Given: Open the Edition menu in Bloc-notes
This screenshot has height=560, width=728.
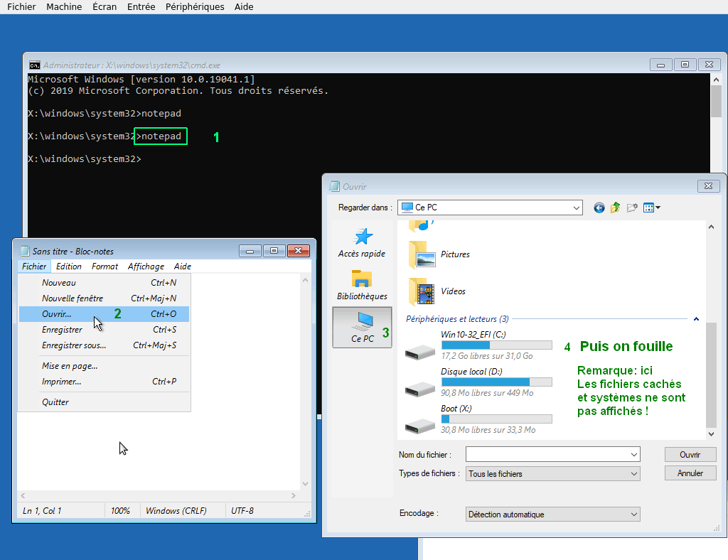Looking at the screenshot, I should 69,266.
